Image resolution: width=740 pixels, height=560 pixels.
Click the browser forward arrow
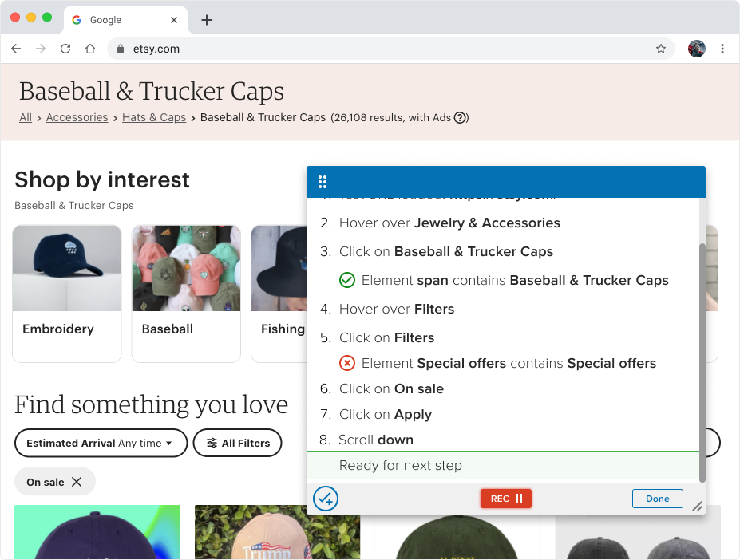[x=41, y=49]
